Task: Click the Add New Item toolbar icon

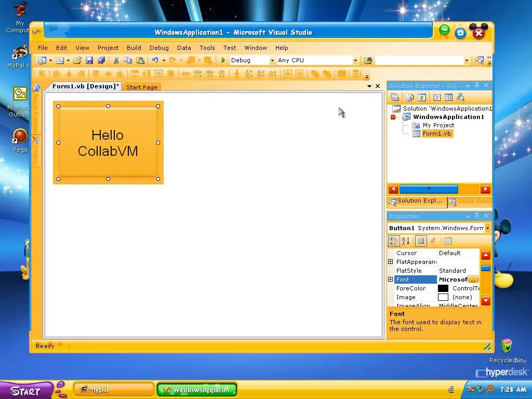Action: [x=60, y=60]
